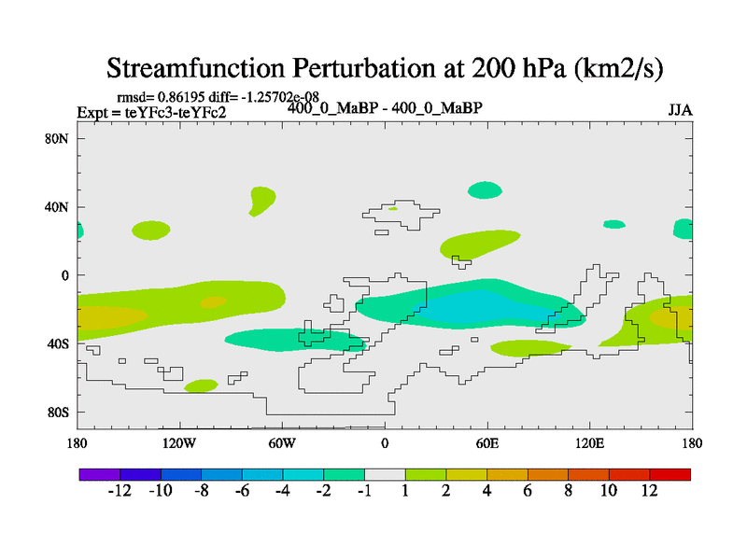Click the dark blue swatch between -12 and -10
This screenshot has width=747, height=560.
click(140, 474)
